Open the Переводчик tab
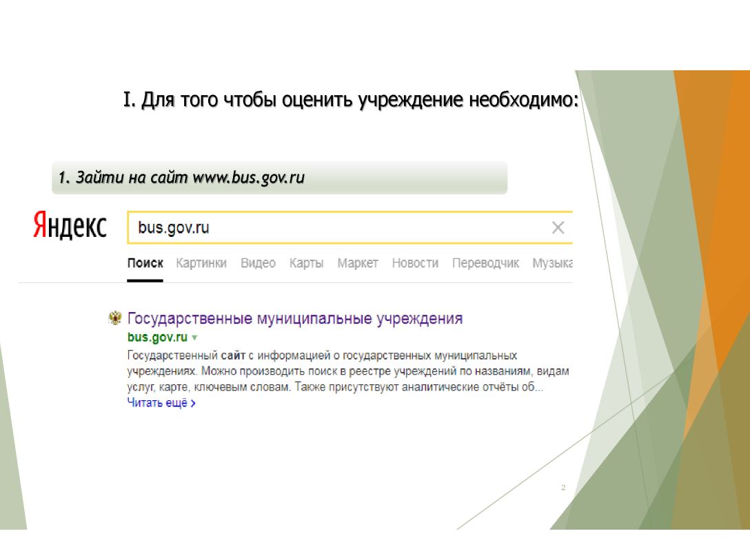 pyautogui.click(x=485, y=263)
